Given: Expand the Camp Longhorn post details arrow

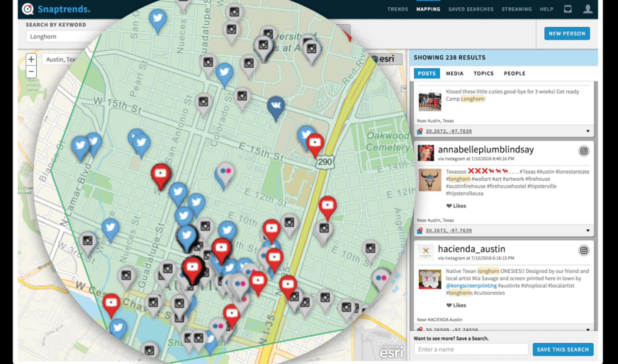Looking at the screenshot, I should (x=588, y=131).
